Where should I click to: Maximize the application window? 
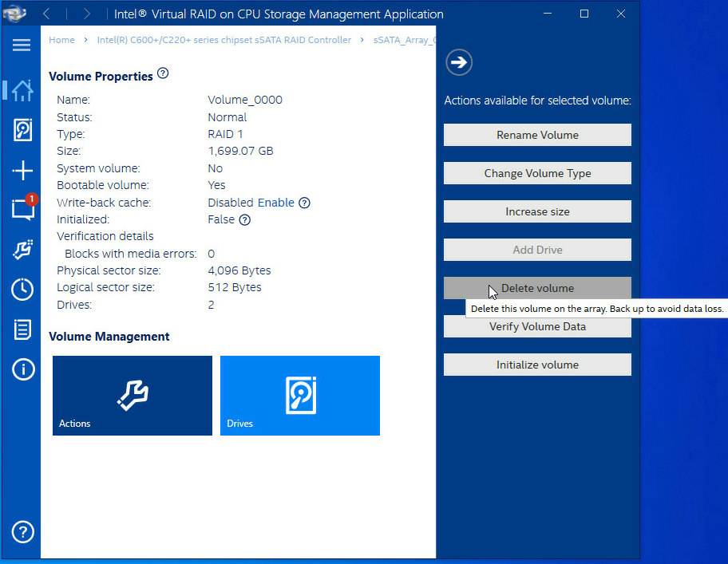coord(584,14)
